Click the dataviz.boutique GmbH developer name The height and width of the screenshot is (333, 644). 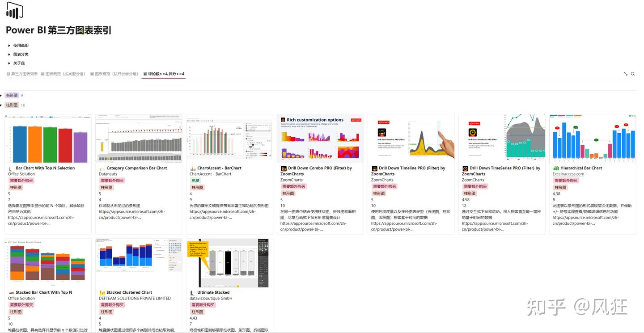(x=211, y=299)
